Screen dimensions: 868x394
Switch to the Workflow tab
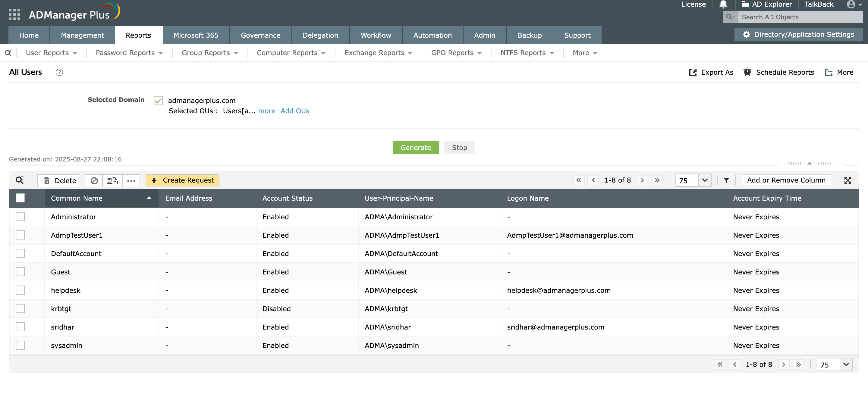pos(375,35)
